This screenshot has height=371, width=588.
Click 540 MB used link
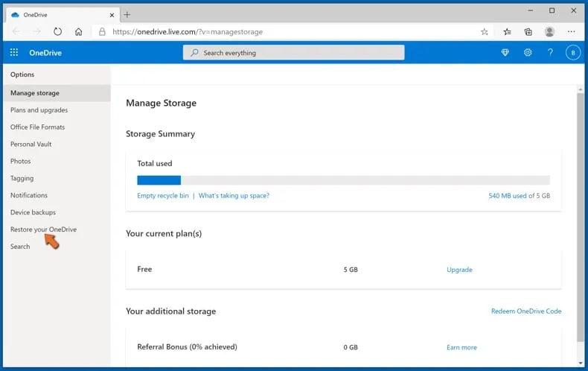[x=508, y=196]
